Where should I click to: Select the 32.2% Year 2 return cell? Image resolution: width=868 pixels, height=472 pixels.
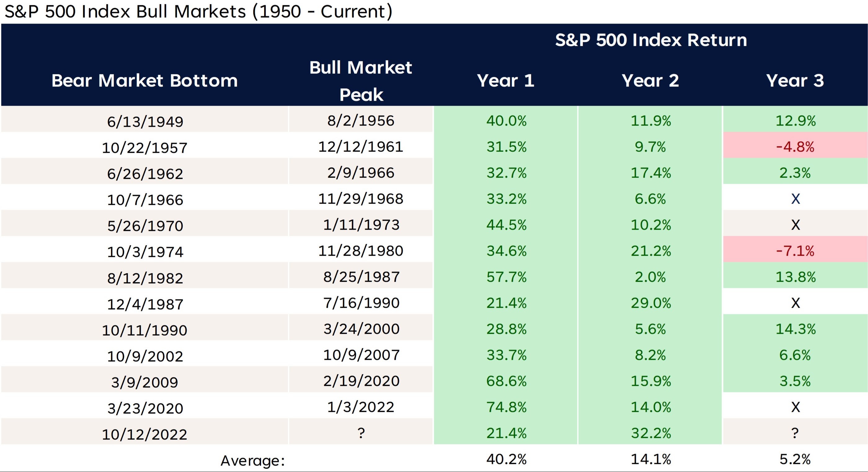(x=651, y=433)
